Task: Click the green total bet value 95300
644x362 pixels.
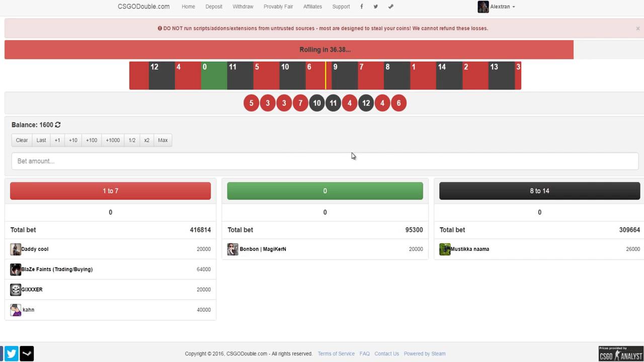Action: click(x=414, y=230)
